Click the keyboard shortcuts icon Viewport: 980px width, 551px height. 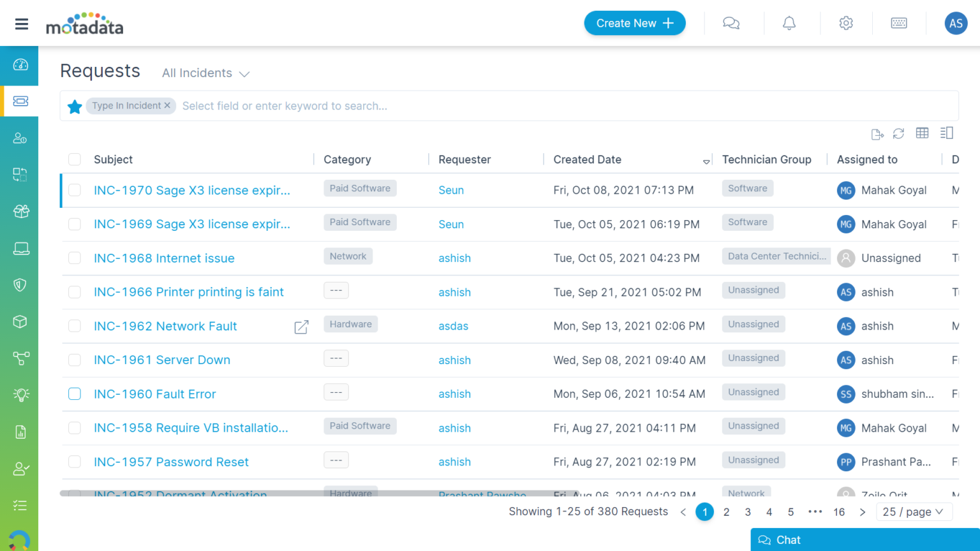899,24
